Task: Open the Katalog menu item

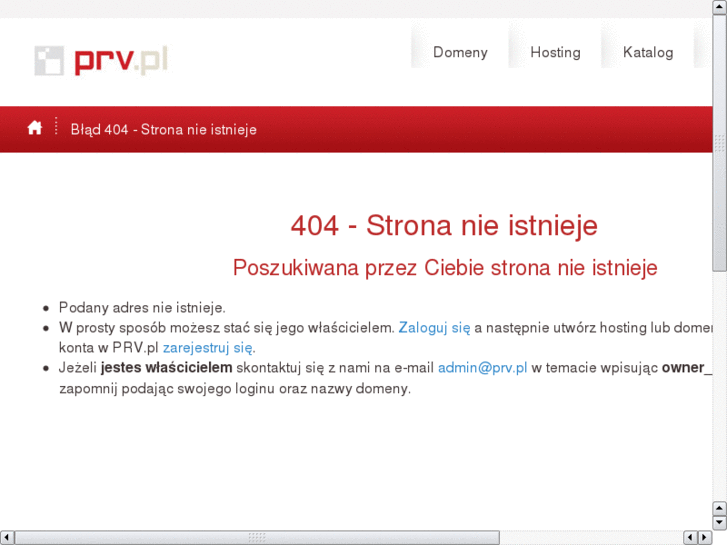Action: pyautogui.click(x=648, y=52)
